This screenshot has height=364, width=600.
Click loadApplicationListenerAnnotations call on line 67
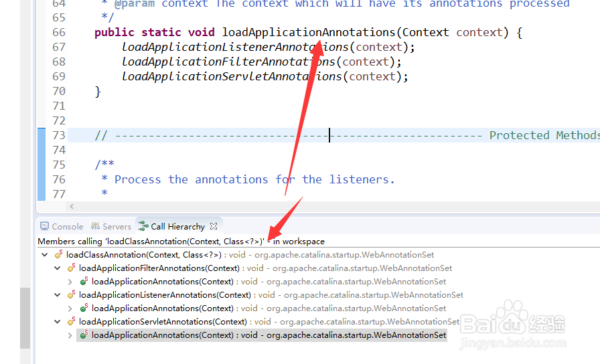tap(235, 47)
